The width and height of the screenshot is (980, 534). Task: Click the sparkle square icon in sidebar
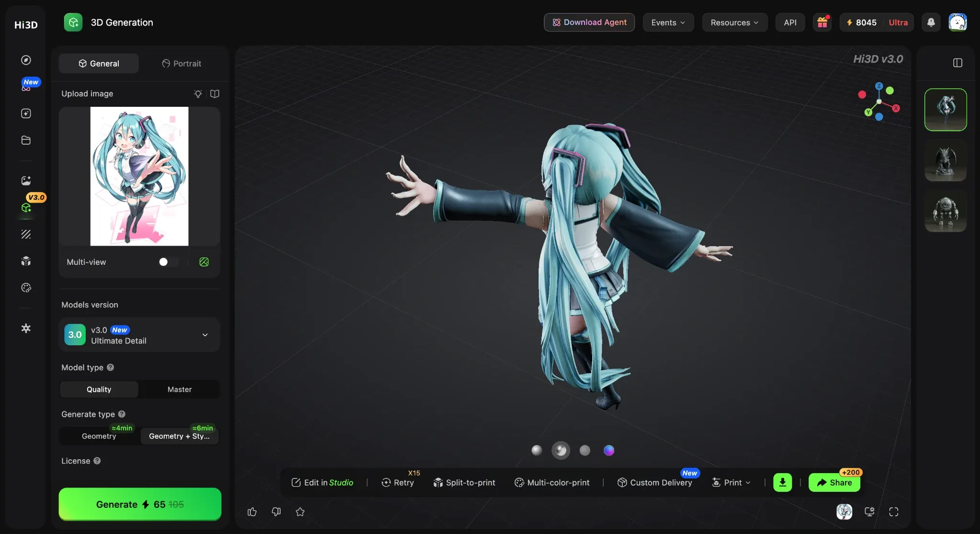coord(26,114)
